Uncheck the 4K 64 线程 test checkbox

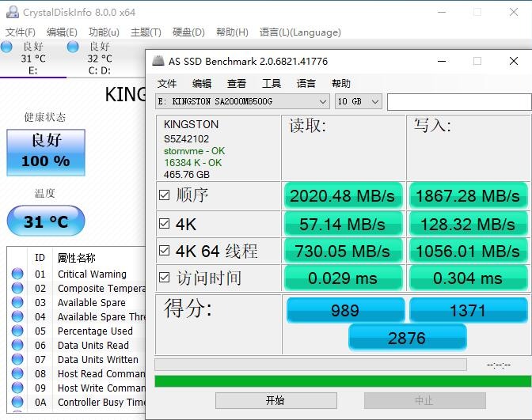(x=164, y=251)
